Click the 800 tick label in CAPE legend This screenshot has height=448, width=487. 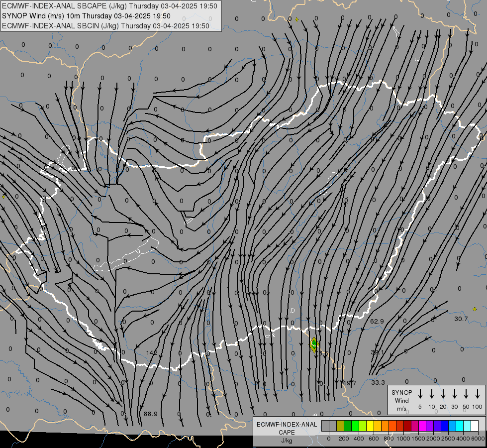pos(389,439)
